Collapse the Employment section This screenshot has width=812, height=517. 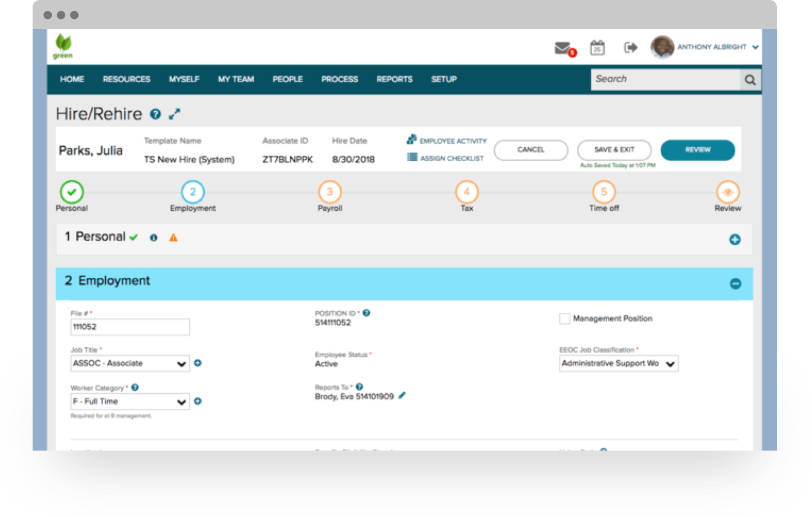click(736, 283)
